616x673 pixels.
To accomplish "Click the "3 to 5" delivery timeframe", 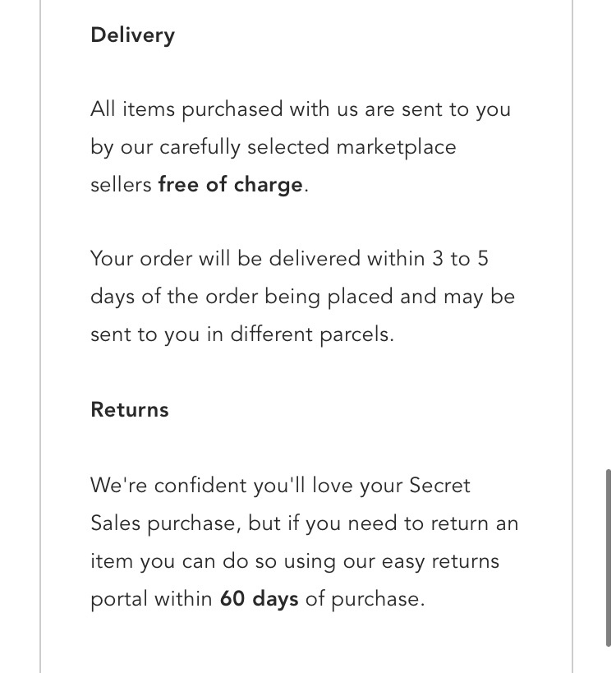I will 460,259.
